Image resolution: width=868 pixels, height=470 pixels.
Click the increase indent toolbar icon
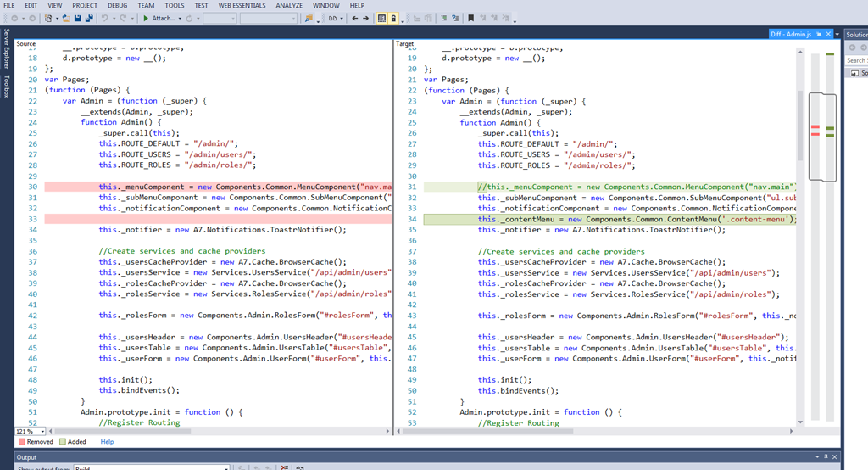(x=428, y=19)
